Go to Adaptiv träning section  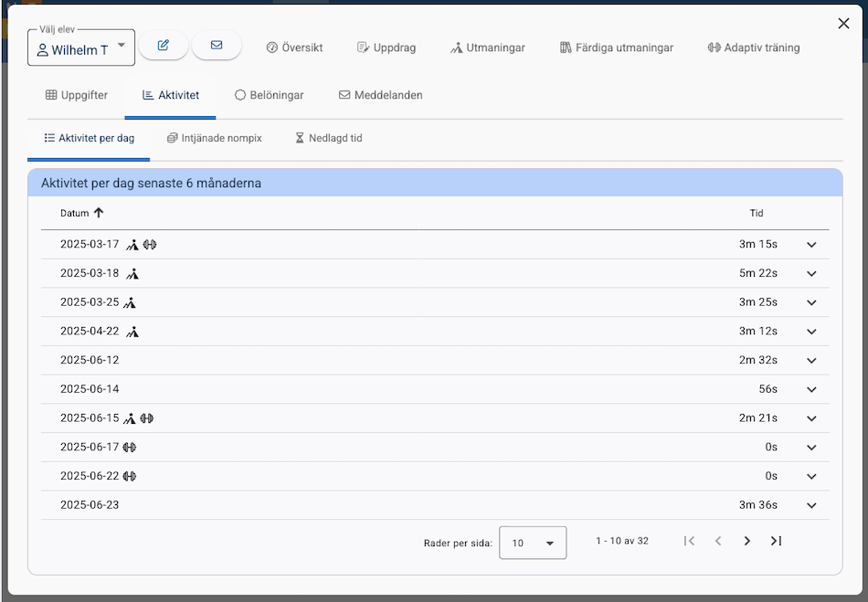(753, 48)
